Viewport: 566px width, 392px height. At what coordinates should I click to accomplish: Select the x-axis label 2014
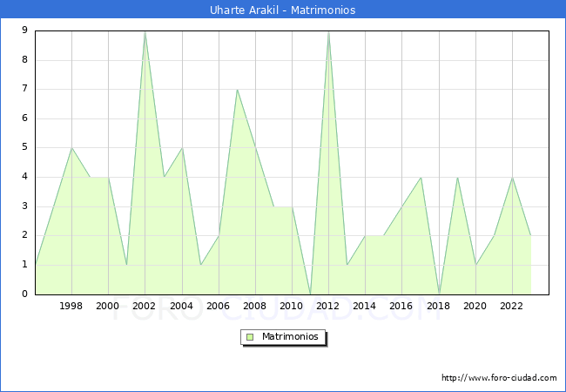[x=365, y=306]
